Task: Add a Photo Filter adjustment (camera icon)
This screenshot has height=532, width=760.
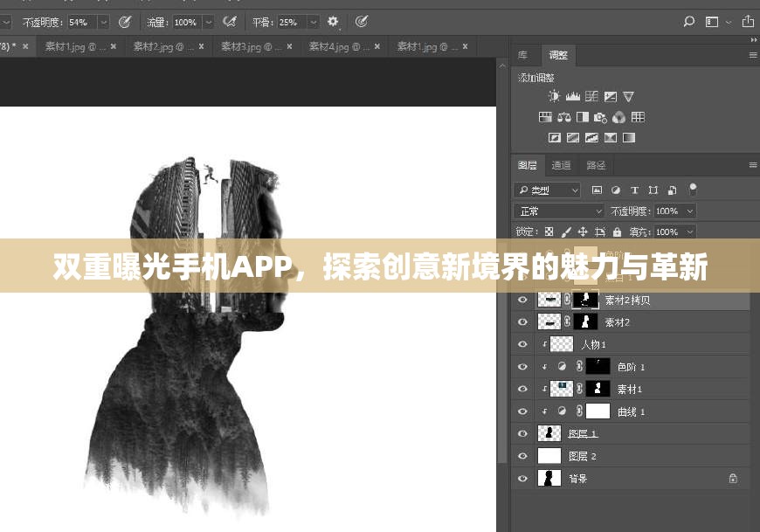Action: click(x=600, y=117)
